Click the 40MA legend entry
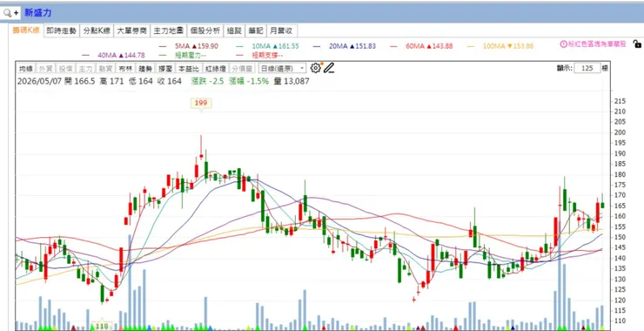 [x=113, y=55]
